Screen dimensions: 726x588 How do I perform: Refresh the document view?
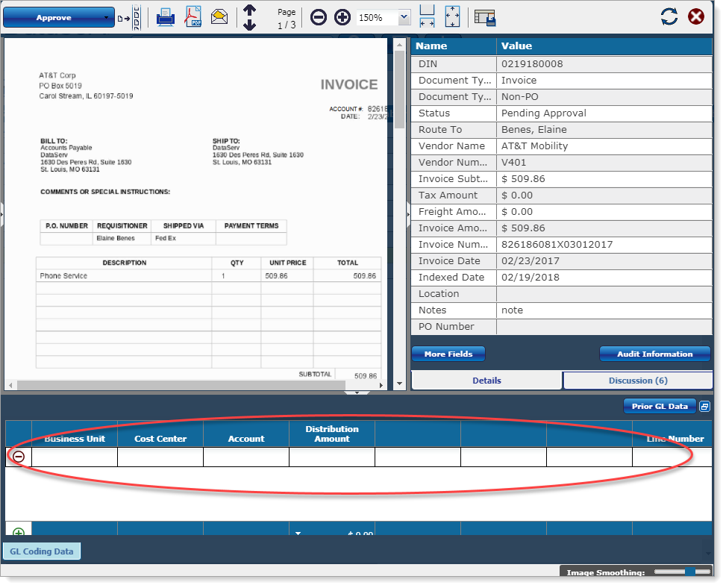(x=669, y=16)
